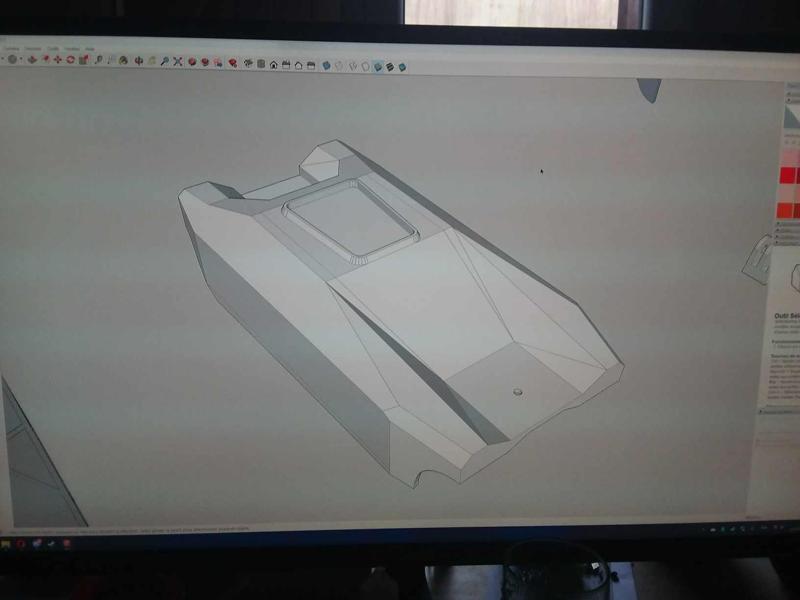
Task: Select the Text tool icon
Action: pos(111,60)
